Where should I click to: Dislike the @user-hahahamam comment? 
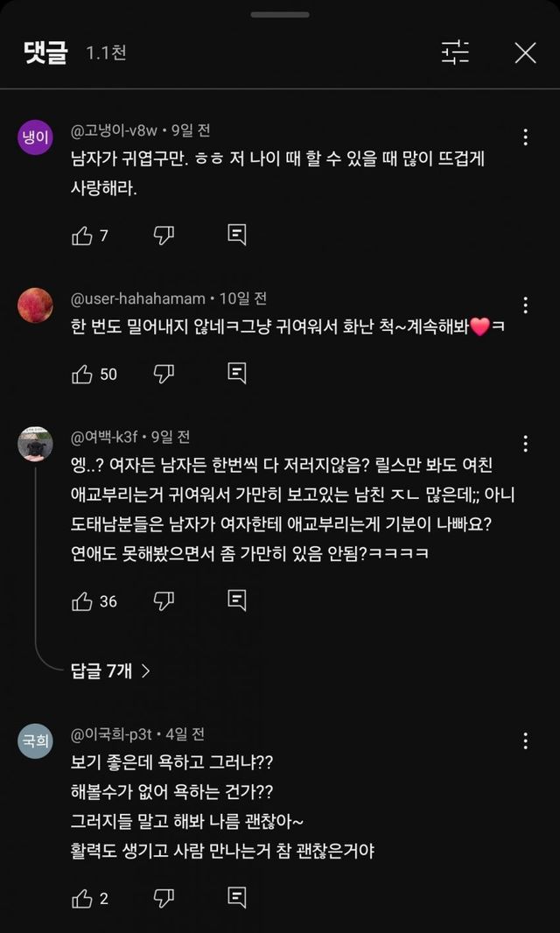click(x=164, y=374)
